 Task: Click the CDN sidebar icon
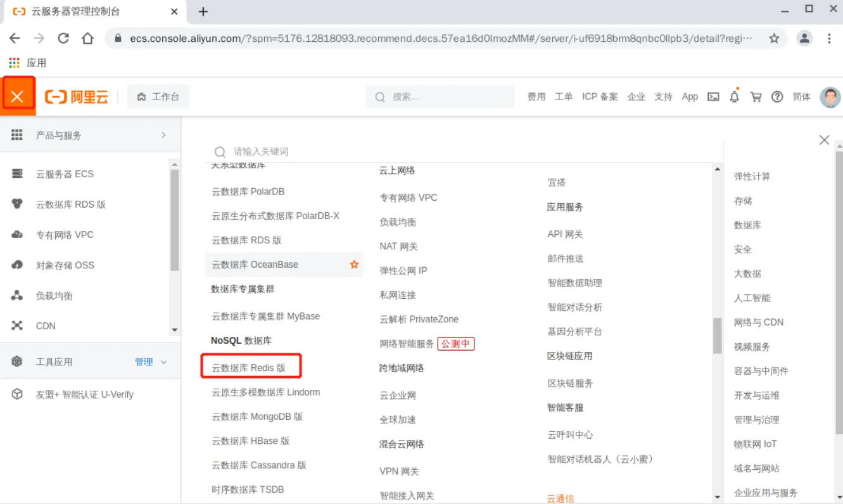[x=17, y=326]
